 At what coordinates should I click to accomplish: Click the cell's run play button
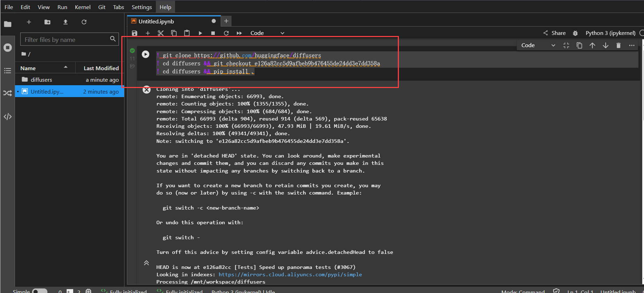145,54
